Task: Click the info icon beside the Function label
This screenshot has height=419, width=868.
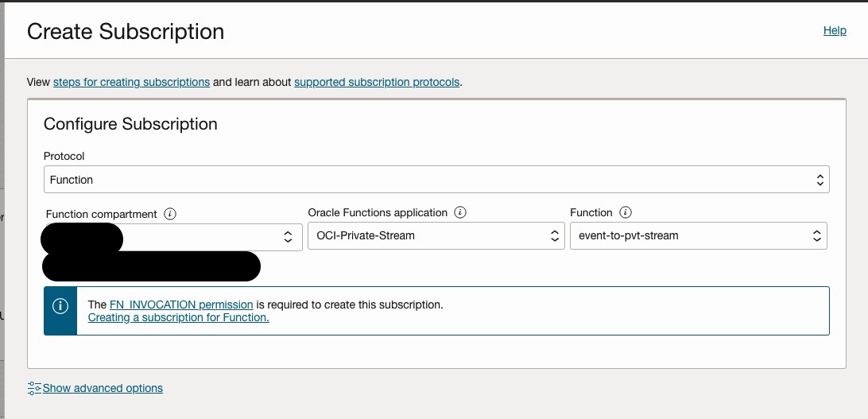Action: click(x=626, y=213)
